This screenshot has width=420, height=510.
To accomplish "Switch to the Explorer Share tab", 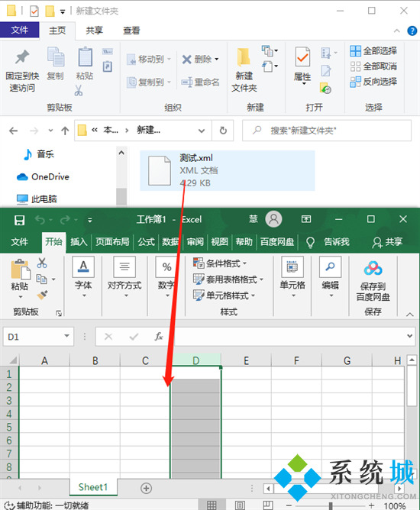I will [95, 31].
